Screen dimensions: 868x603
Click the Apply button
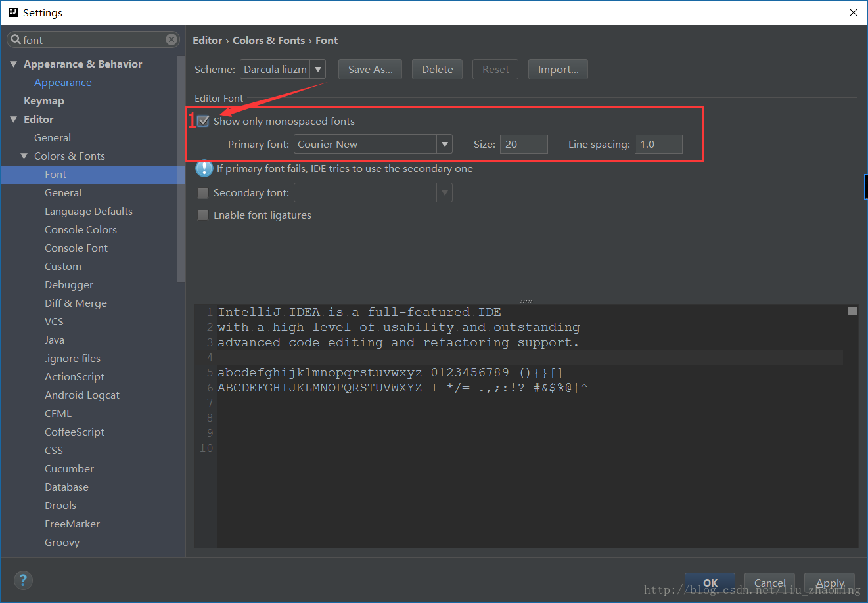click(x=830, y=583)
